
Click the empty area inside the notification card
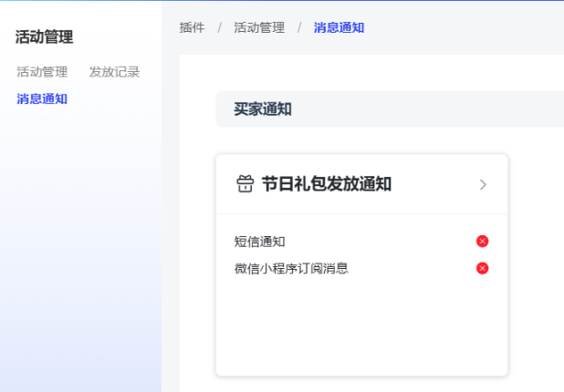[360, 328]
